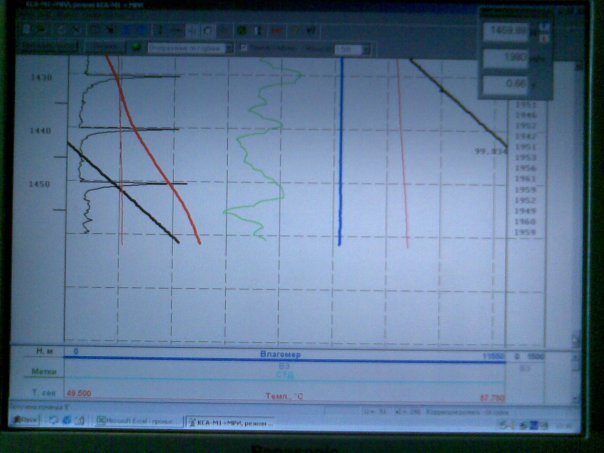The image size is (604, 453).
Task: Click leftmost button in second toolbar row
Action: [x=41, y=47]
